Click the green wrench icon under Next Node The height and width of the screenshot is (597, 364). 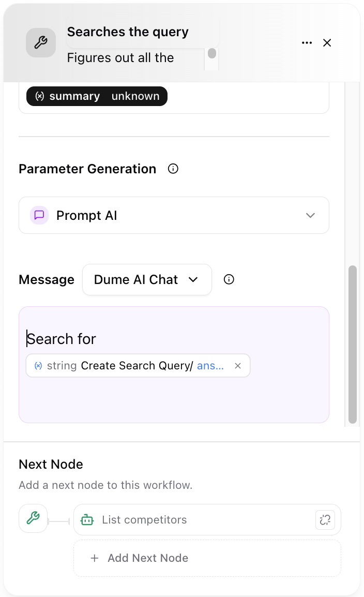click(33, 519)
